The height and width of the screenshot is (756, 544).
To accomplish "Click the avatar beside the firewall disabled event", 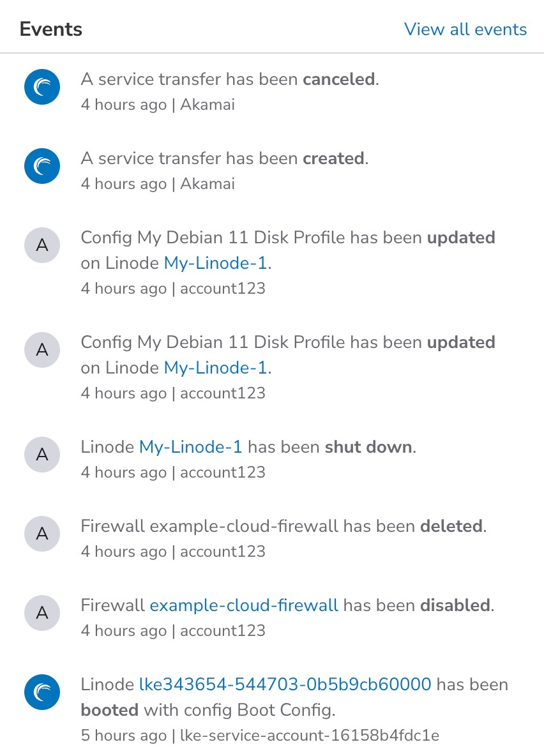I will [42, 614].
